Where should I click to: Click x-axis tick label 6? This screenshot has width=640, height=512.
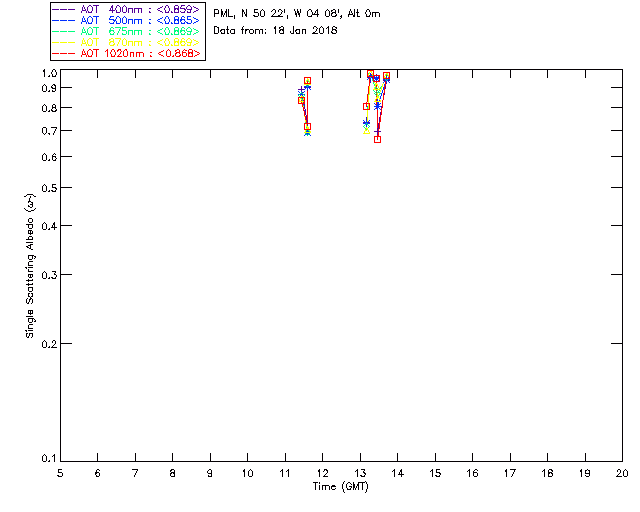point(98,473)
